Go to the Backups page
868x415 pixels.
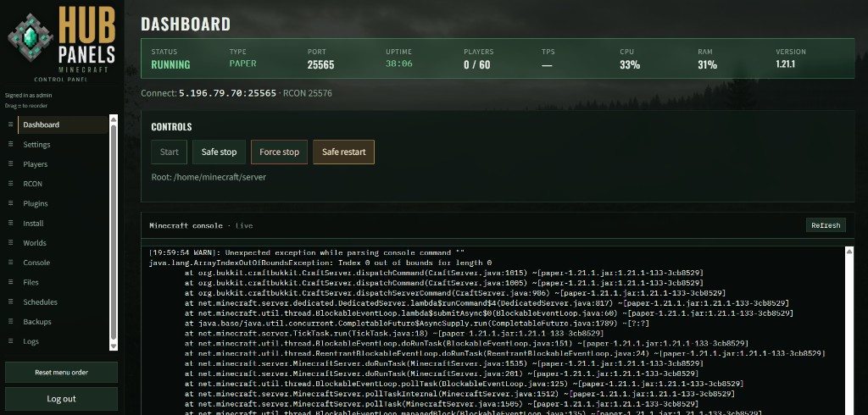(x=63, y=322)
